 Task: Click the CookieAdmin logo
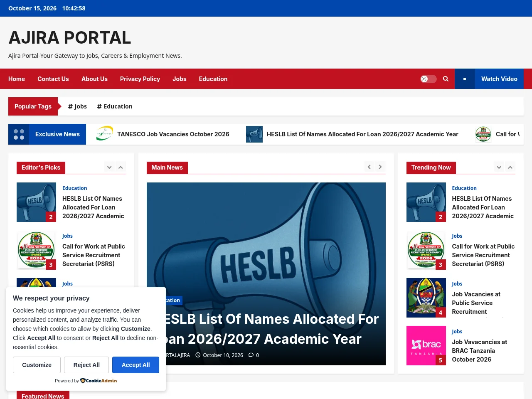pos(99,381)
